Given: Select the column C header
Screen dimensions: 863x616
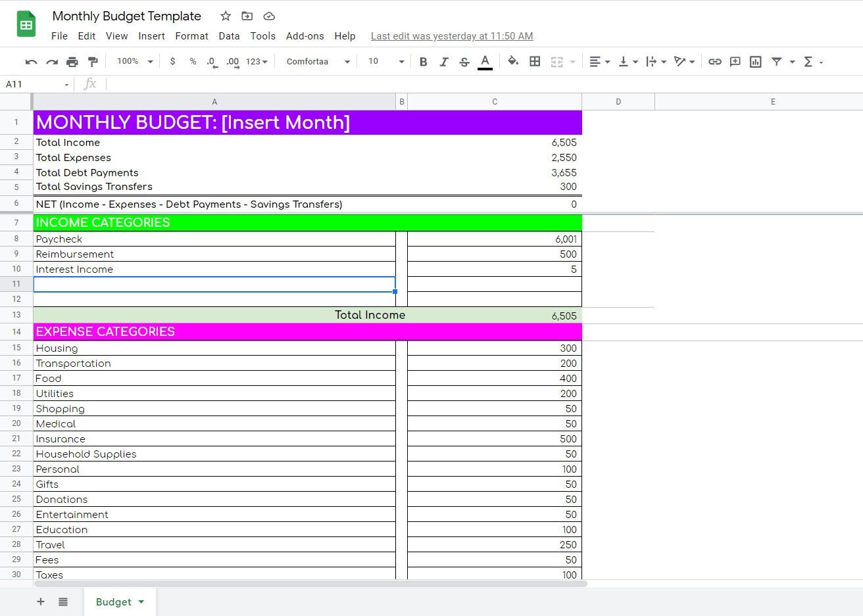Looking at the screenshot, I should click(495, 102).
